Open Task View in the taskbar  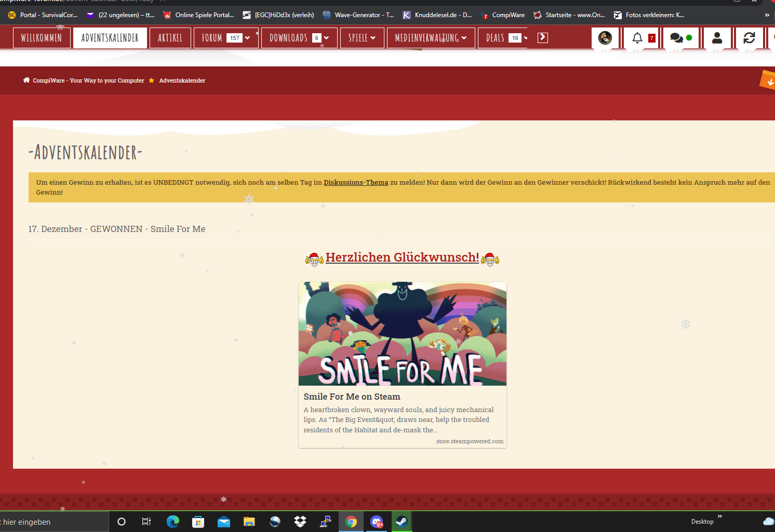[x=146, y=522]
